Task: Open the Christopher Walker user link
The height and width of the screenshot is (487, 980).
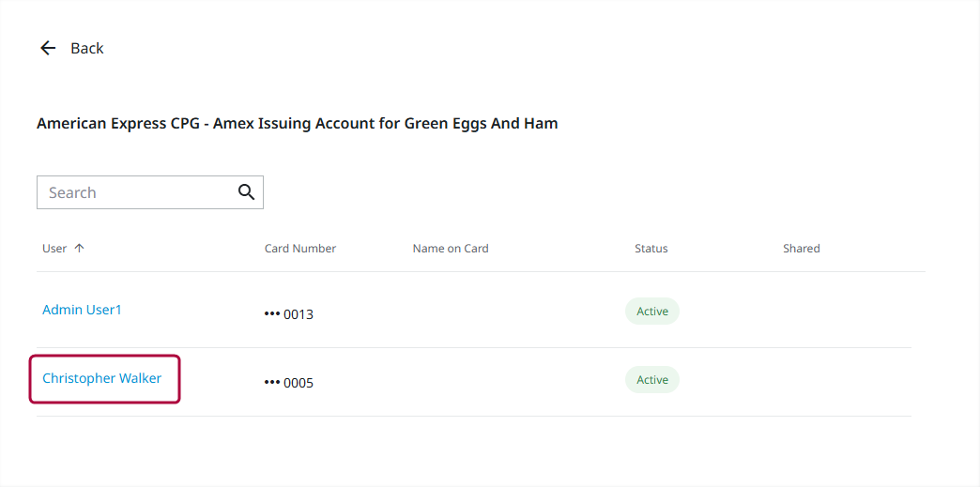Action: 101,378
